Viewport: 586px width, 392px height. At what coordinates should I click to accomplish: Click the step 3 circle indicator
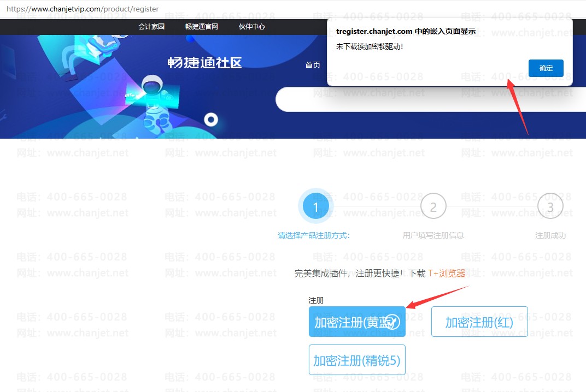pyautogui.click(x=550, y=206)
